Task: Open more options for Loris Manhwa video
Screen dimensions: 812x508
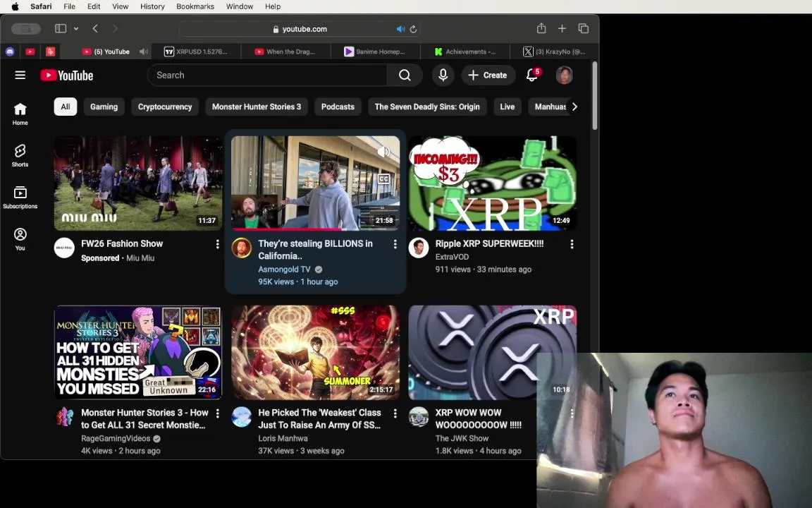Action: [x=395, y=413]
